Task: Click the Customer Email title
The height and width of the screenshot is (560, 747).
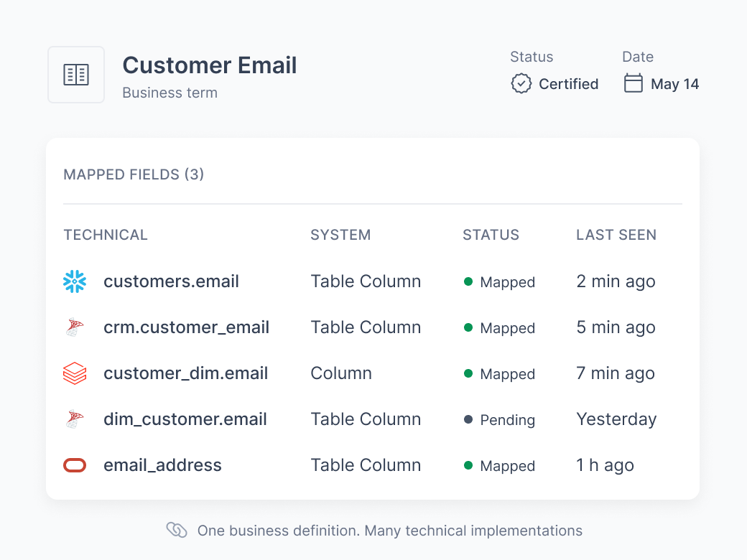Action: point(210,66)
